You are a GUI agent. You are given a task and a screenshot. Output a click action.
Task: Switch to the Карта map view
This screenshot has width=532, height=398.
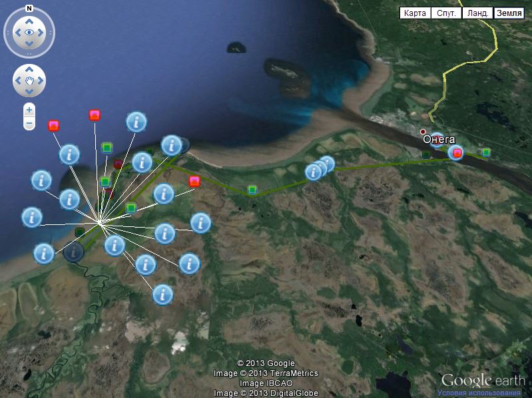415,13
